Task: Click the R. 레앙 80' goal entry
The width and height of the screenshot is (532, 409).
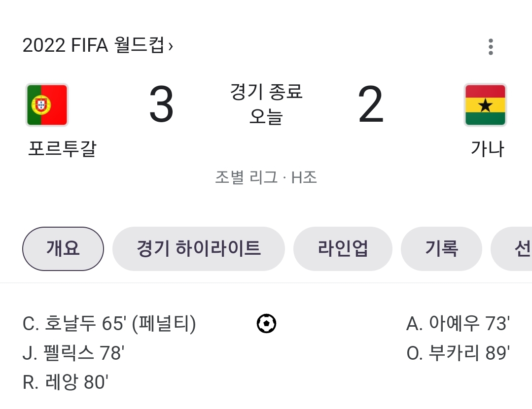Action: click(65, 382)
